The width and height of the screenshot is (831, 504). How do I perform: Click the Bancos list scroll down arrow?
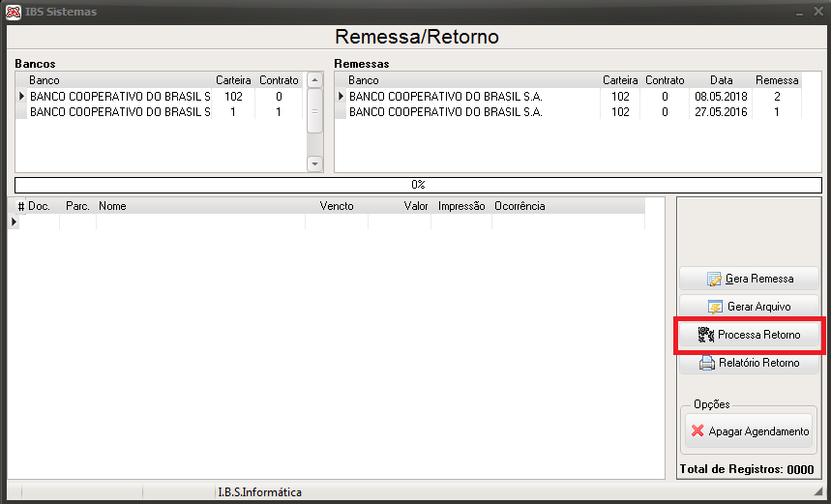pos(314,163)
